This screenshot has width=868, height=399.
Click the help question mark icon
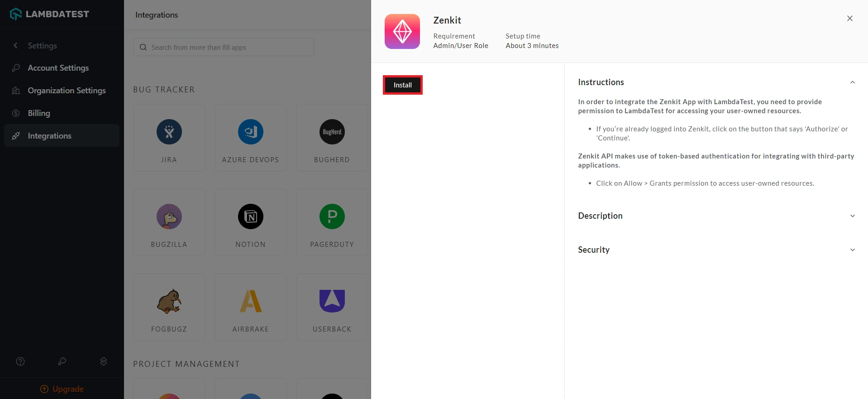pos(20,361)
